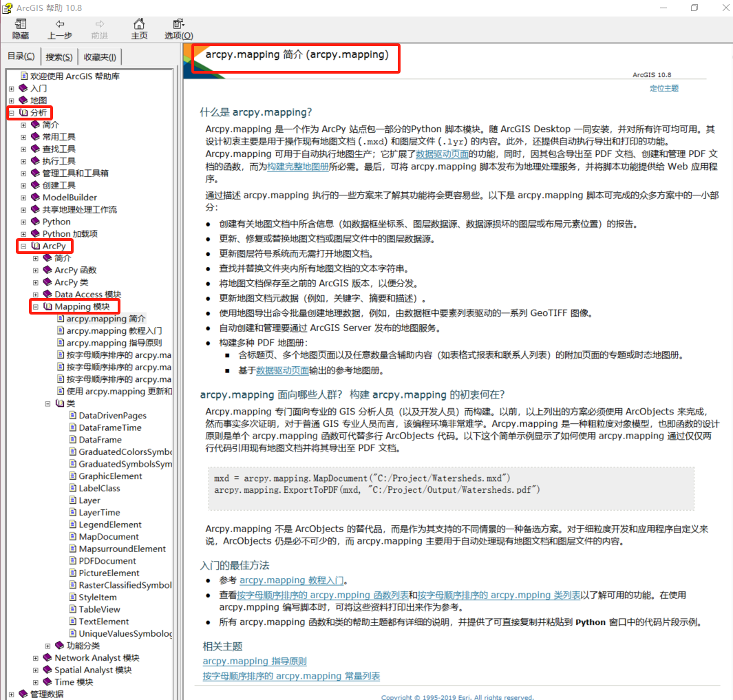Open the 选项(O) options toolbar button
The height and width of the screenshot is (700, 733).
tap(178, 29)
